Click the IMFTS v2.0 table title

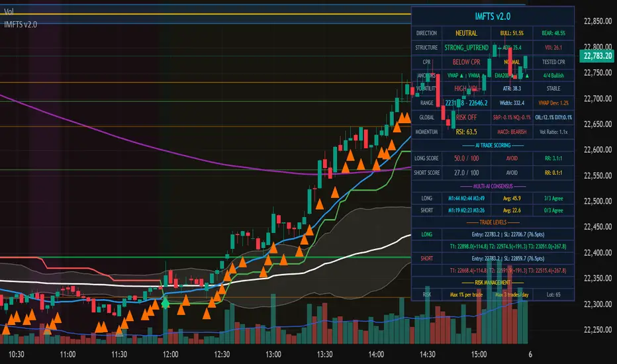pyautogui.click(x=493, y=17)
